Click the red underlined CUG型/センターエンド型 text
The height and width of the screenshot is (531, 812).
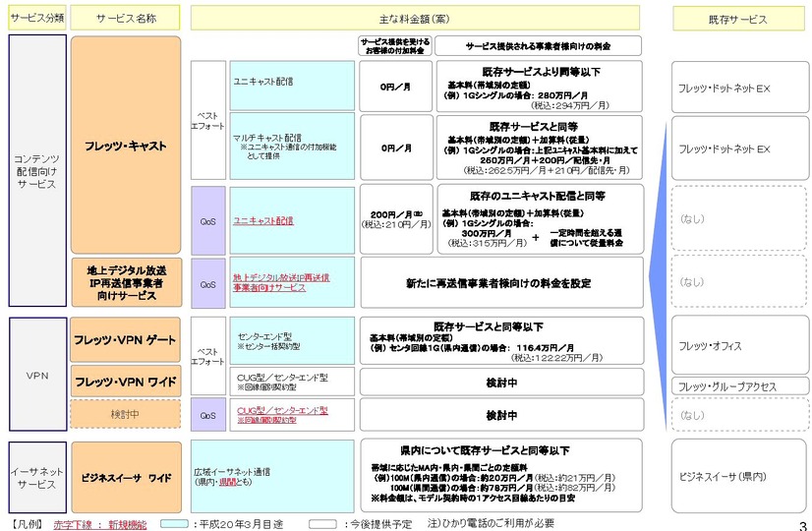click(282, 410)
